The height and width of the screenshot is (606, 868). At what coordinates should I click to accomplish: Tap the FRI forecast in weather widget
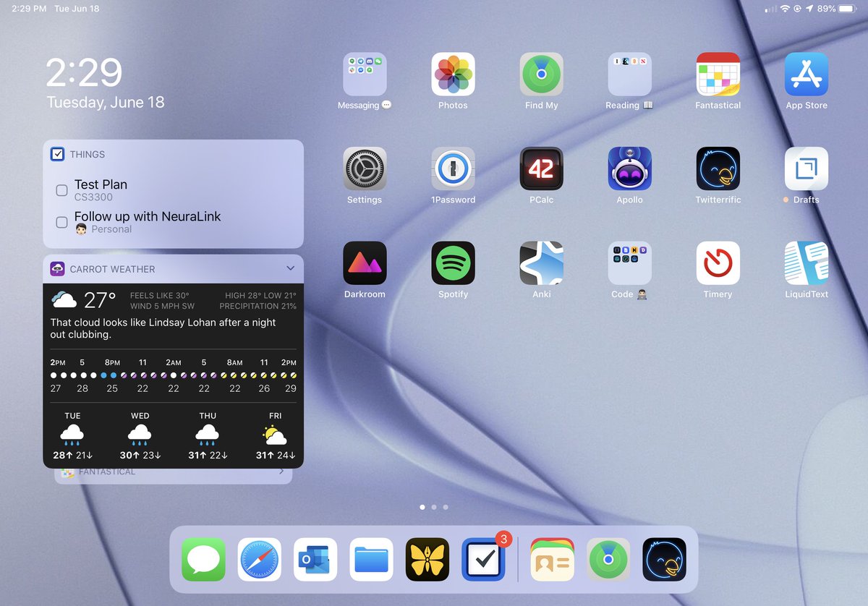coord(275,436)
